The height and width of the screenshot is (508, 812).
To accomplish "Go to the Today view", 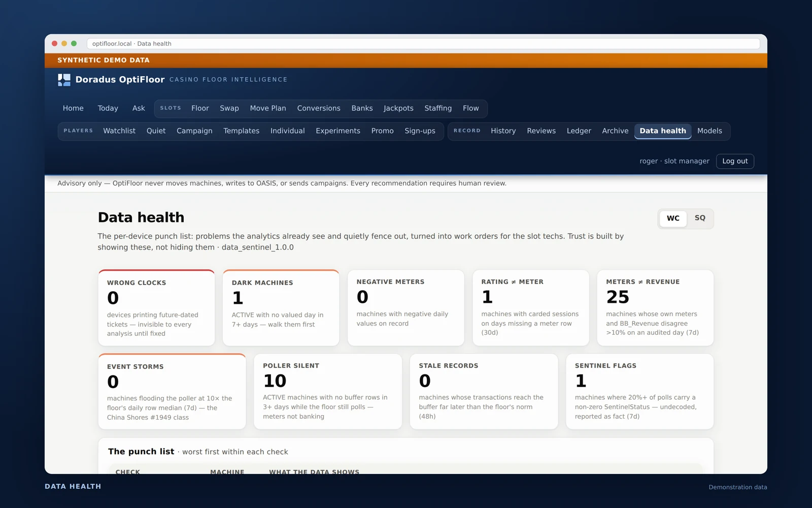I will (108, 108).
